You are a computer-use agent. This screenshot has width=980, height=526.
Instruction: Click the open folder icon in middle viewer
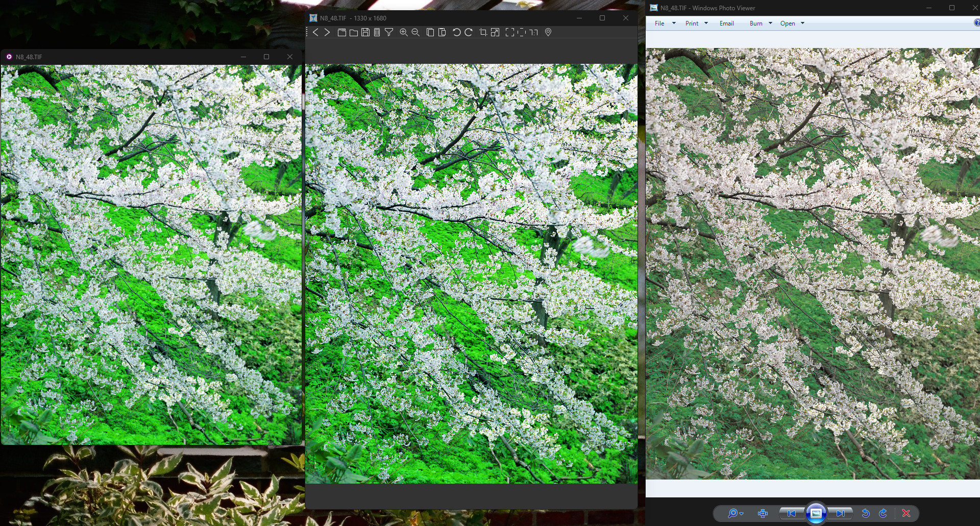(353, 32)
